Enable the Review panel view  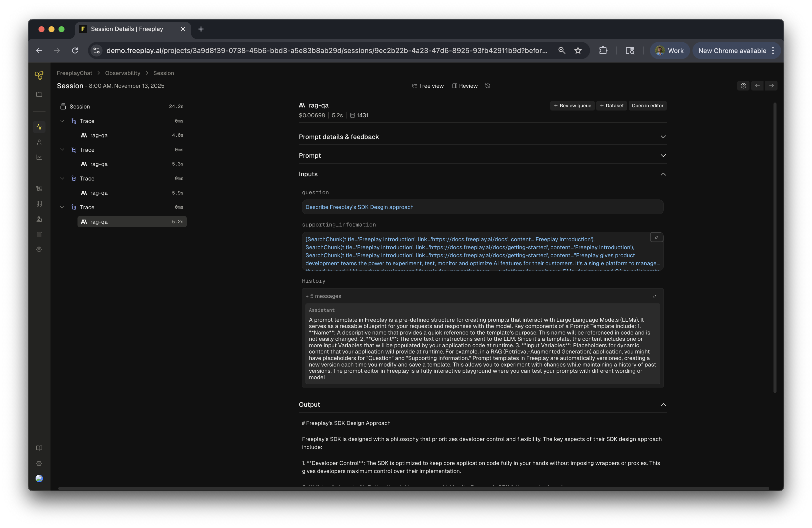coord(465,85)
